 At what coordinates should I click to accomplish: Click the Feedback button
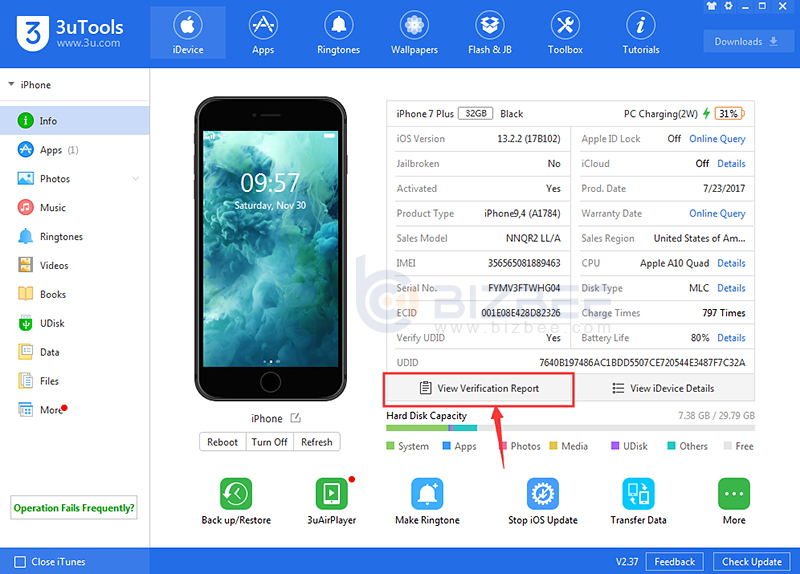674,562
